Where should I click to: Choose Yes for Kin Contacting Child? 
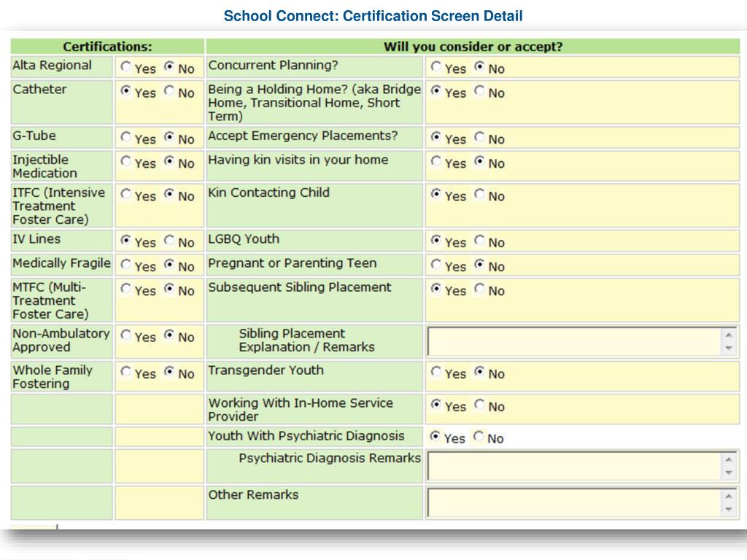(x=436, y=194)
